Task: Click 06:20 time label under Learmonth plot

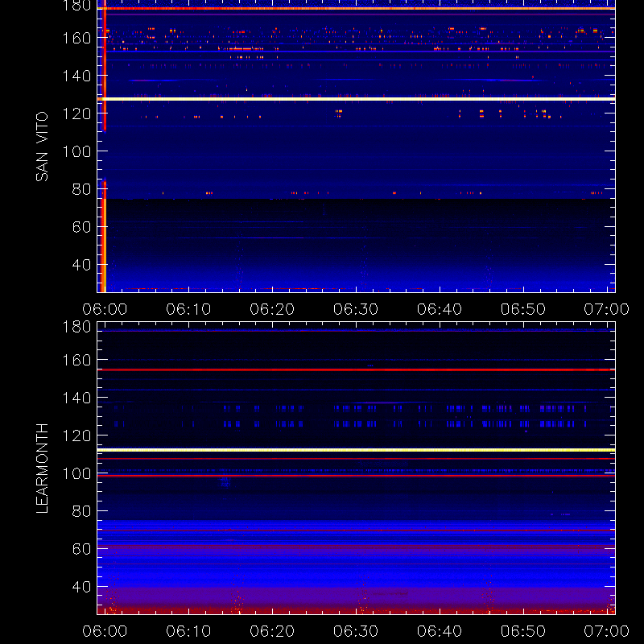Action: coord(272,631)
